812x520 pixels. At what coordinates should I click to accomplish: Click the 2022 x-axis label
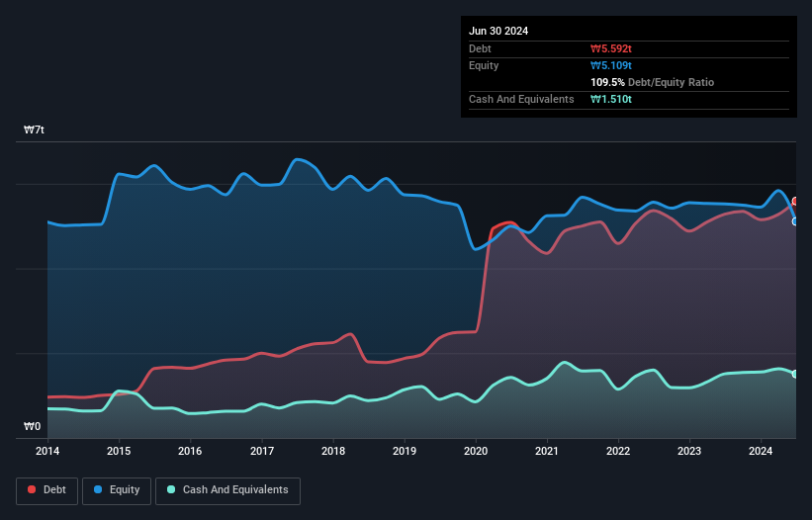pyautogui.click(x=618, y=451)
